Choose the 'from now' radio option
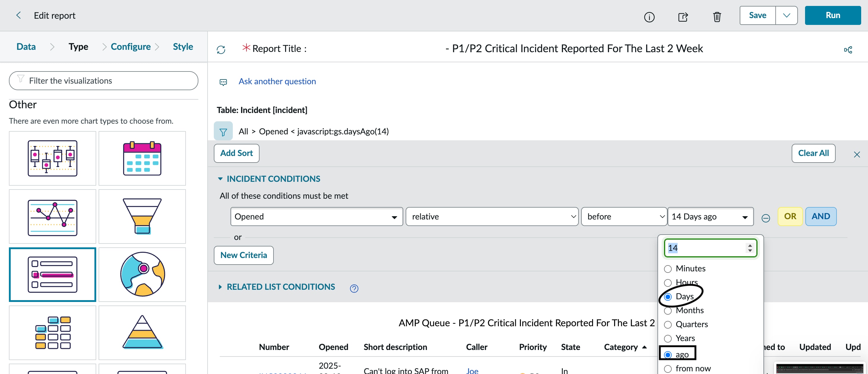The width and height of the screenshot is (868, 374). pyautogui.click(x=668, y=369)
